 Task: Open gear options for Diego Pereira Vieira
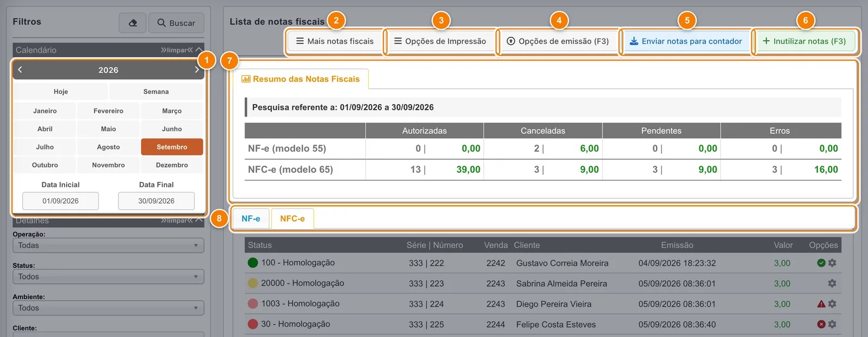coord(832,304)
